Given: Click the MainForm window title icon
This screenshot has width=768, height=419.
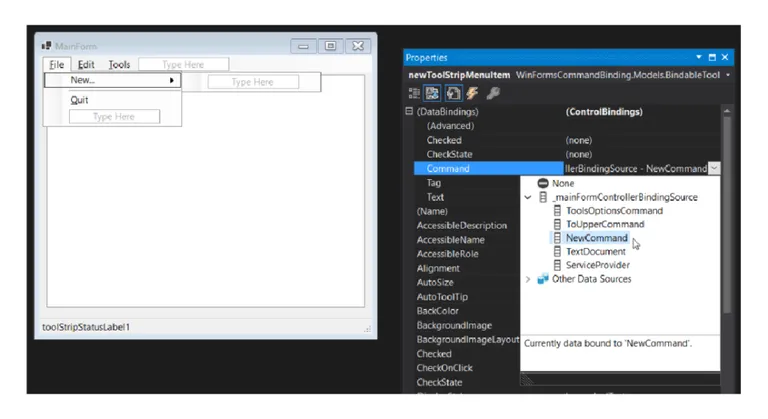Looking at the screenshot, I should click(47, 46).
